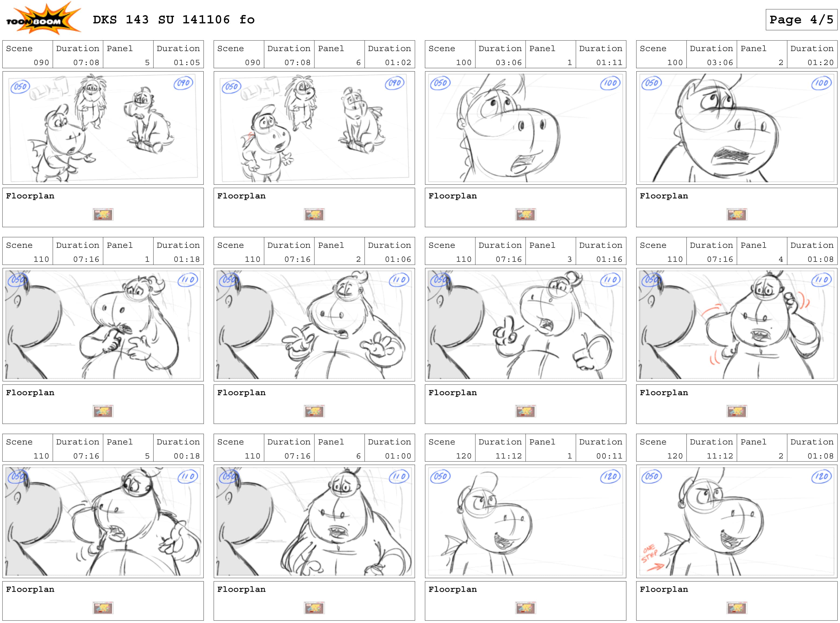Select the scene 110 panel 4 storyboard drawing
The image size is (840, 623).
point(737,324)
